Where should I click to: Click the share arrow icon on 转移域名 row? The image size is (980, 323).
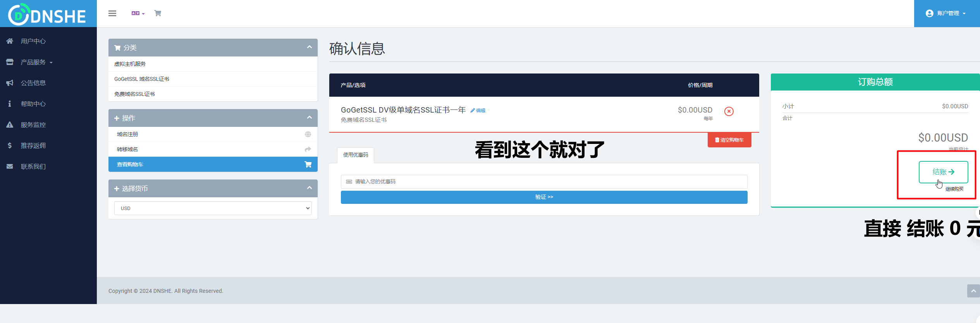pyautogui.click(x=308, y=149)
